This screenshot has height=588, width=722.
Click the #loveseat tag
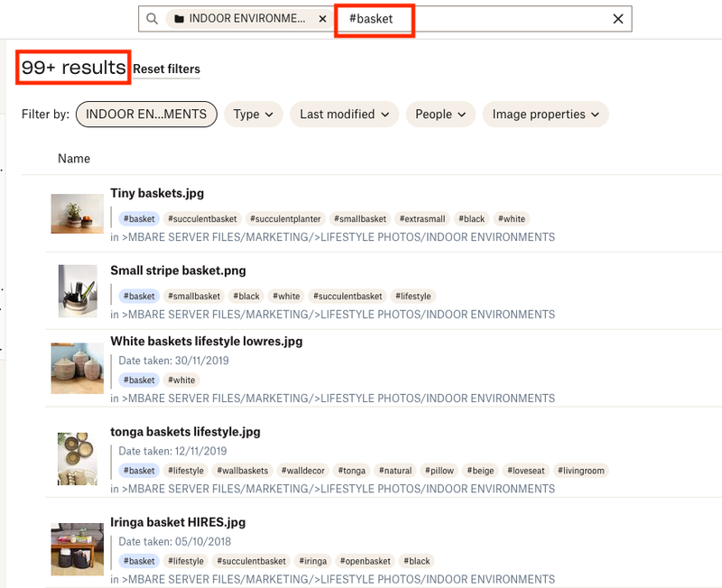tap(526, 471)
